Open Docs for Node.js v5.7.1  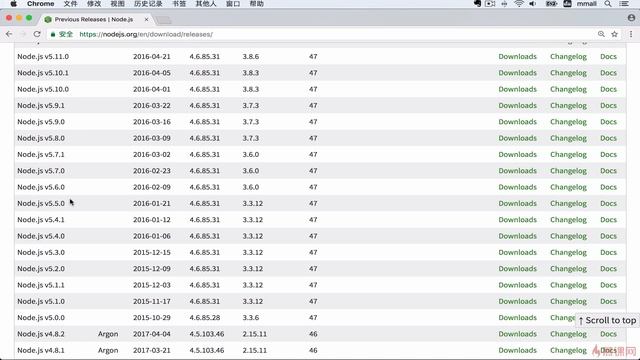coord(608,154)
